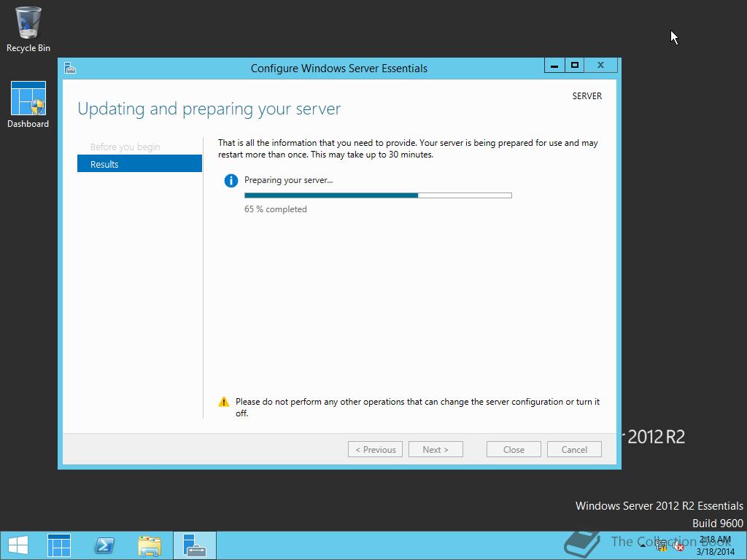Close the wizard with title bar X

coord(601,65)
